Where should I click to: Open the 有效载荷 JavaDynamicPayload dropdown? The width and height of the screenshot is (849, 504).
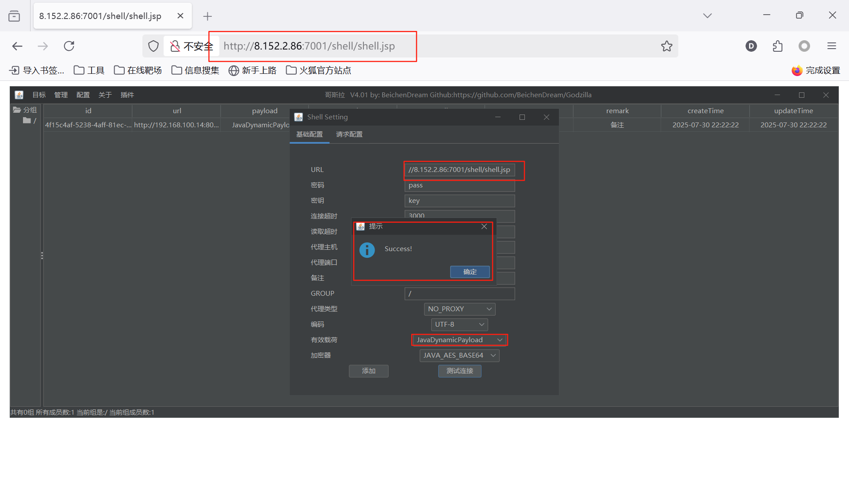tap(459, 340)
